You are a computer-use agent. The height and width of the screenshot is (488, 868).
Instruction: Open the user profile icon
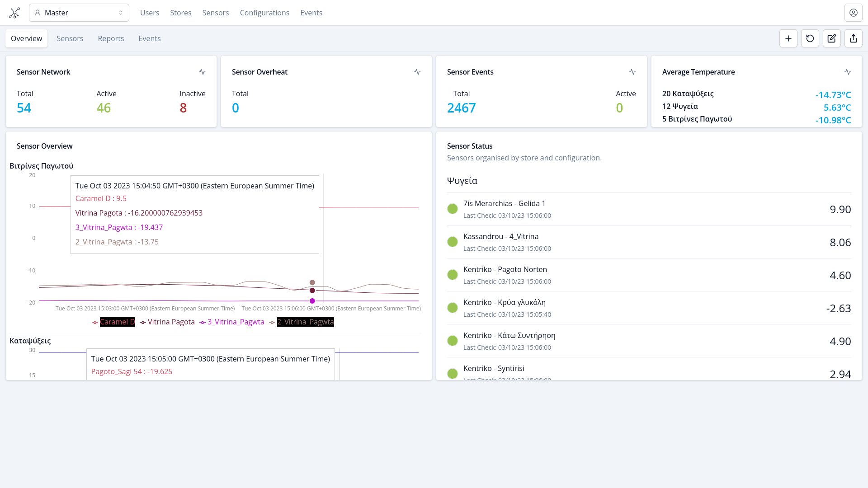coord(853,13)
